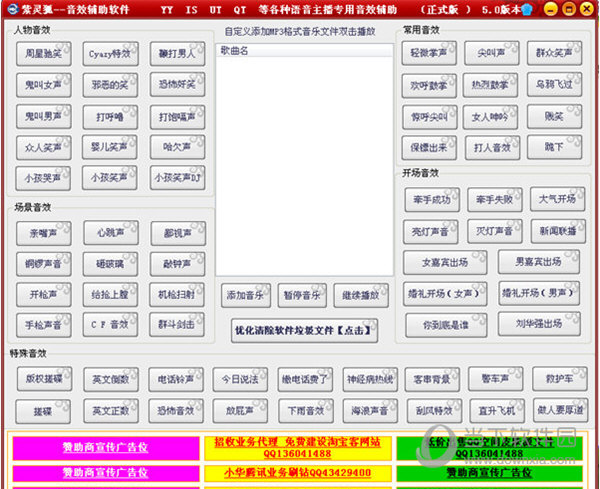The width and height of the screenshot is (600, 489).
Task: Play the 鬼叫男声 sound
Action: [44, 116]
